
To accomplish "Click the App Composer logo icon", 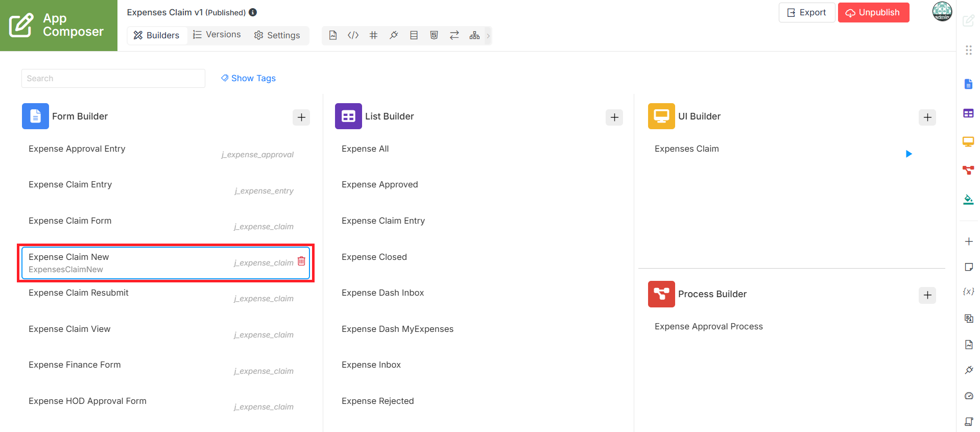I will click(x=21, y=25).
